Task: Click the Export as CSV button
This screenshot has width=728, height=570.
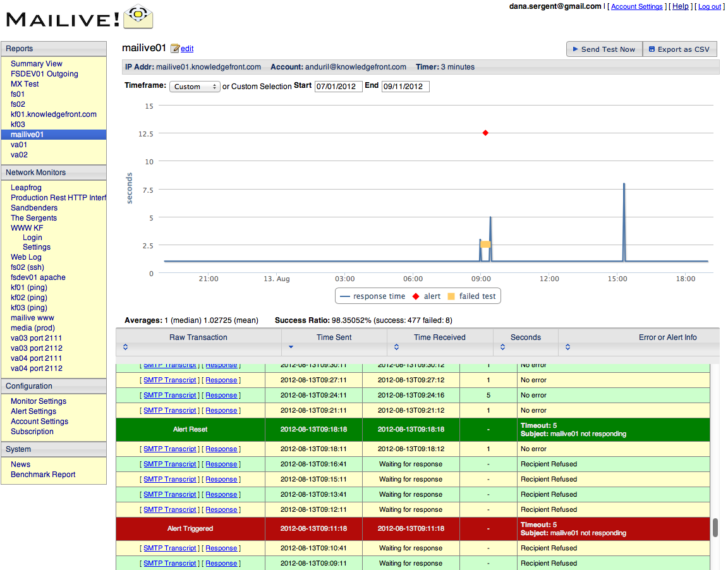Action: [679, 49]
